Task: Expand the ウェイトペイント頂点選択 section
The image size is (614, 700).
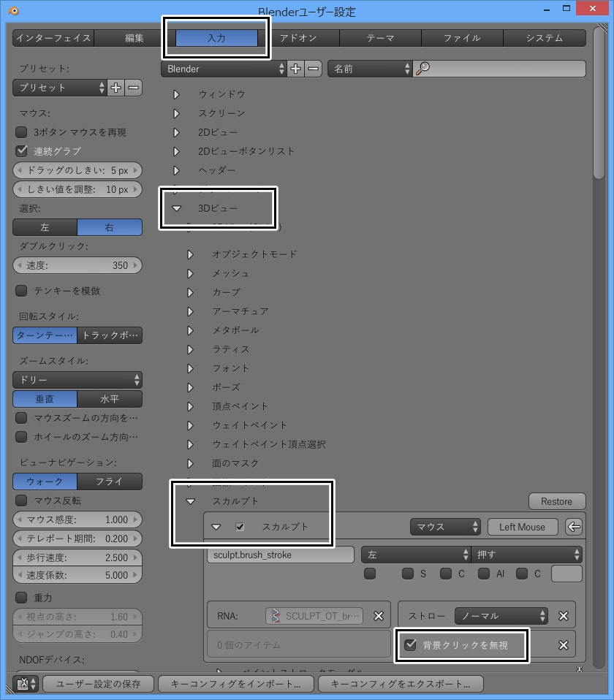Action: (x=191, y=445)
